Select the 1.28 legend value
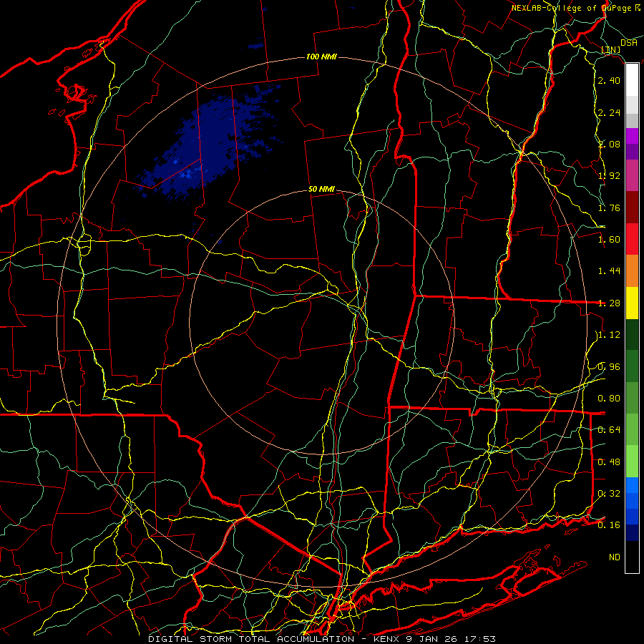The height and width of the screenshot is (644, 644). coord(609,303)
